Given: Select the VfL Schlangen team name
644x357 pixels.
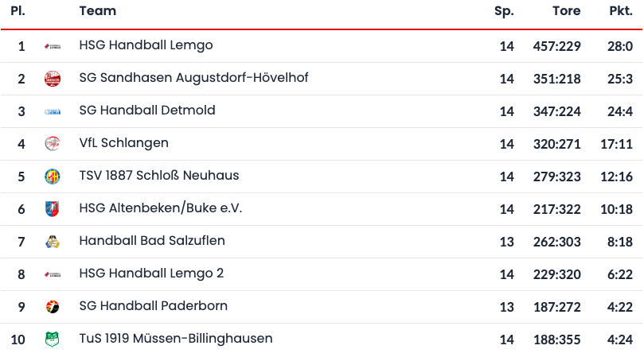Looking at the screenshot, I should (123, 143).
